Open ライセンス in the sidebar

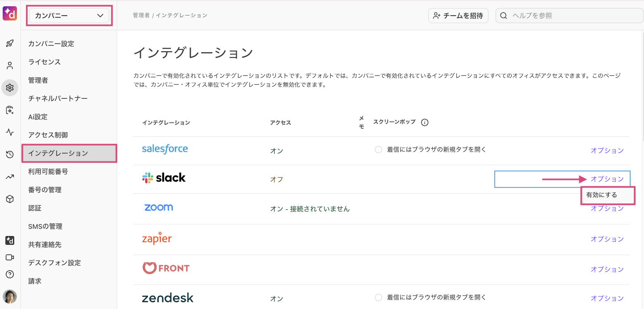(44, 62)
